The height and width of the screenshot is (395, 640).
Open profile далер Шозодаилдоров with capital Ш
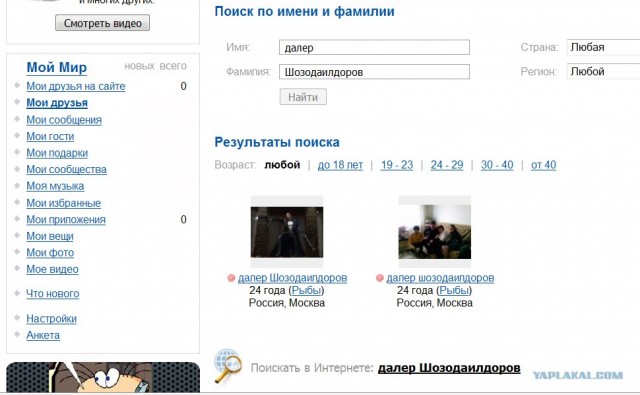coord(292,278)
